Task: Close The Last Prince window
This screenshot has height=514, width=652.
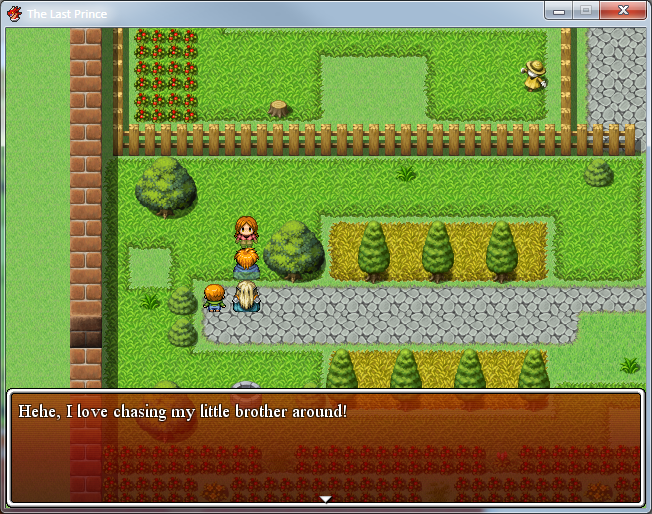Action: pyautogui.click(x=623, y=11)
